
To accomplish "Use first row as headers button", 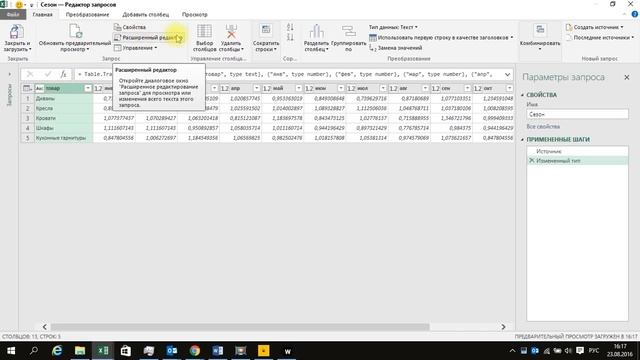I will (x=441, y=38).
